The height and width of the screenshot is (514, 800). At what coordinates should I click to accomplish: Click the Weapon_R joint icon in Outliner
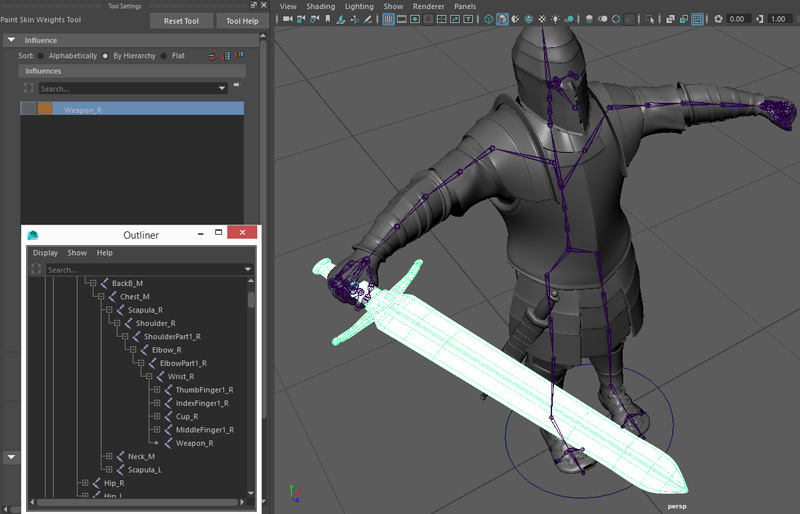pos(169,442)
